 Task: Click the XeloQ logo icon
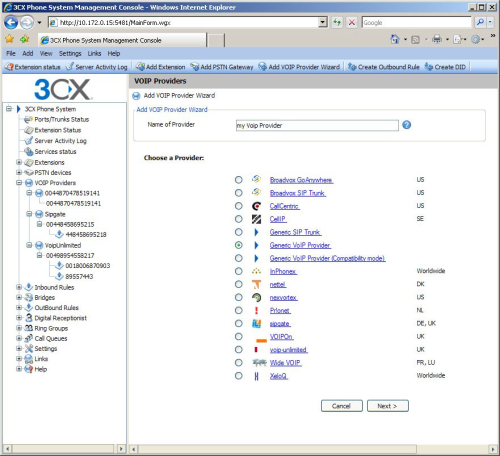(x=256, y=376)
